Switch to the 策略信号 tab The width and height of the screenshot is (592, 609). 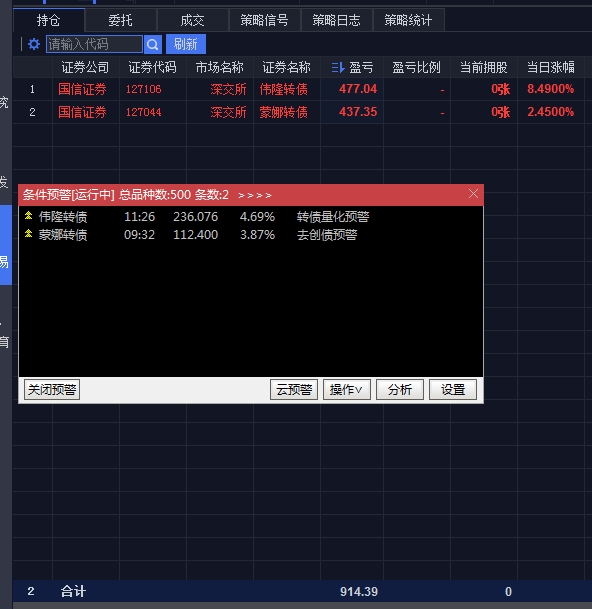pos(264,20)
